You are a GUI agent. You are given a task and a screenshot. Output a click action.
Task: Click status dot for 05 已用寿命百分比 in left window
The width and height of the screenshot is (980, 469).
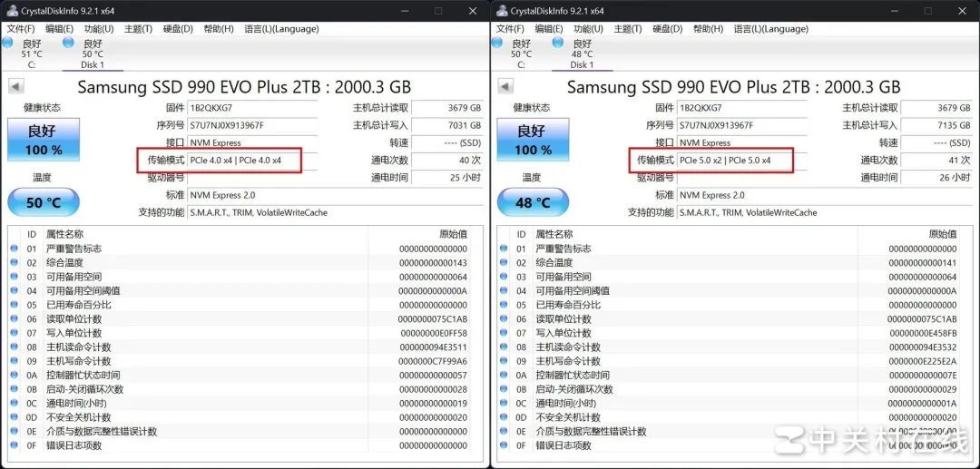click(15, 305)
